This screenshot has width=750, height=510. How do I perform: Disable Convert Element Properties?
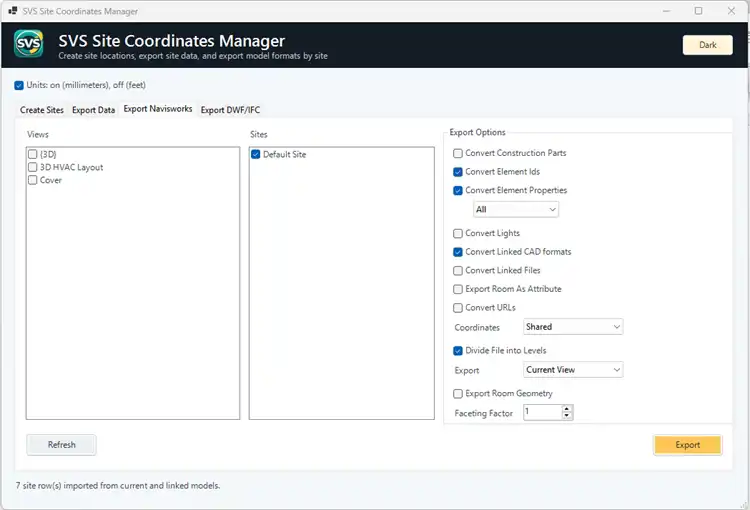pyautogui.click(x=458, y=190)
